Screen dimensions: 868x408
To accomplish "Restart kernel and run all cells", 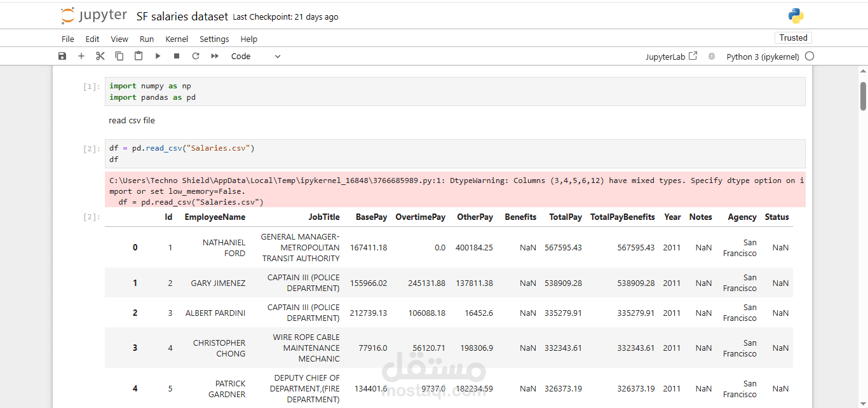I will 215,56.
